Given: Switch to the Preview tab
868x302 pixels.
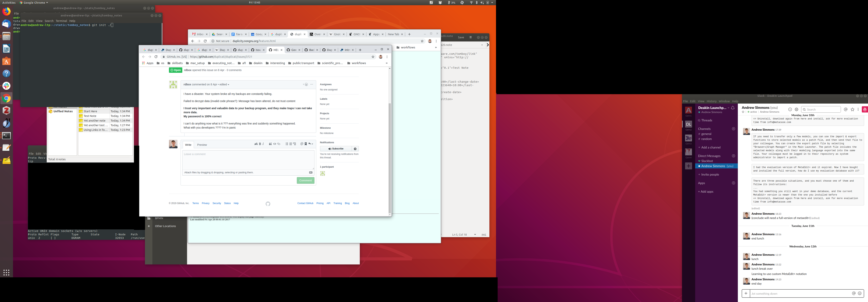Looking at the screenshot, I should tap(202, 145).
